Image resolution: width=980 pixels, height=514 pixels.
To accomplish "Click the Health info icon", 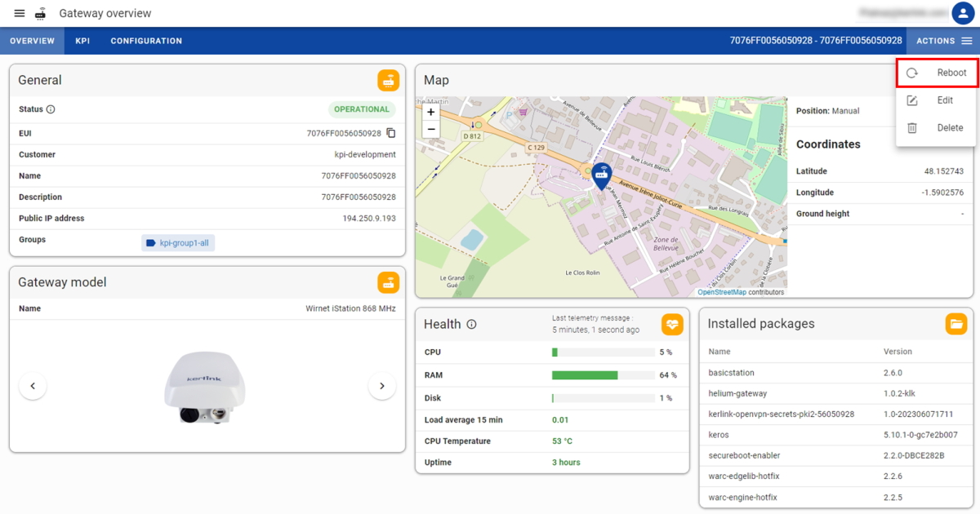I will (471, 325).
